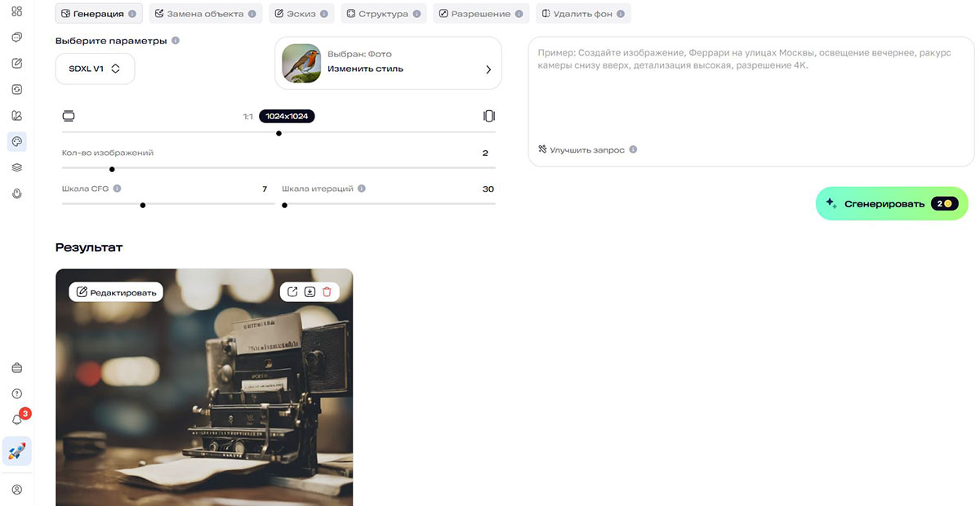
Task: Open the SDXL V1 model dropdown
Action: tap(95, 69)
